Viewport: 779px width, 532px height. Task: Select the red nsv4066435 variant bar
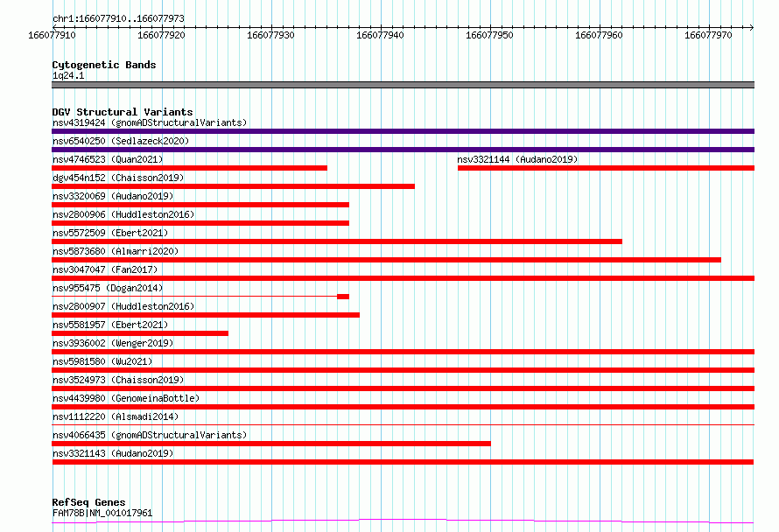tap(271, 444)
